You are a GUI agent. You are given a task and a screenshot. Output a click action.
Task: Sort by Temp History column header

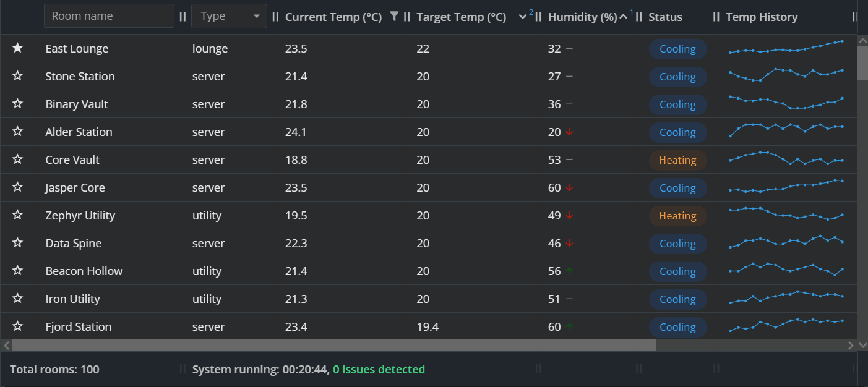(x=762, y=17)
